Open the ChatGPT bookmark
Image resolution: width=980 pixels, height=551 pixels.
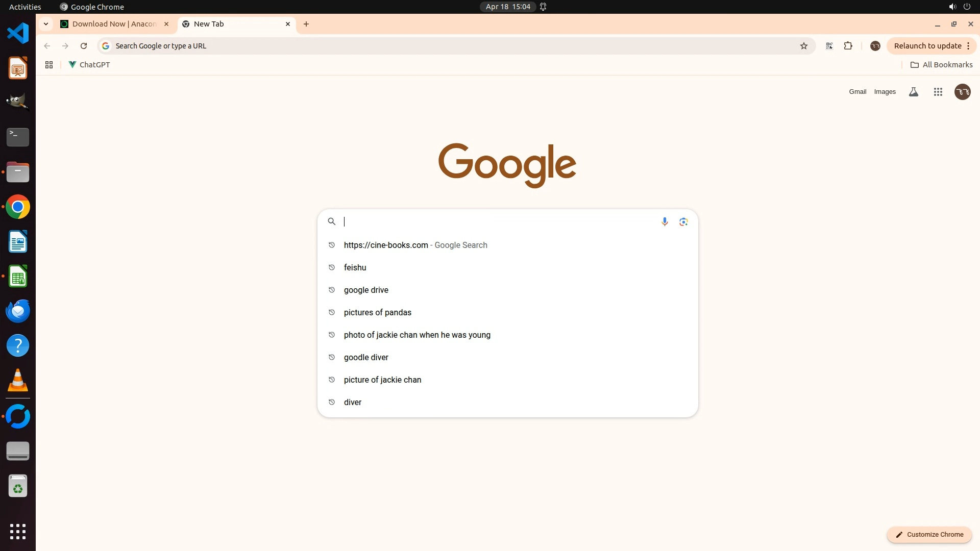click(x=89, y=65)
